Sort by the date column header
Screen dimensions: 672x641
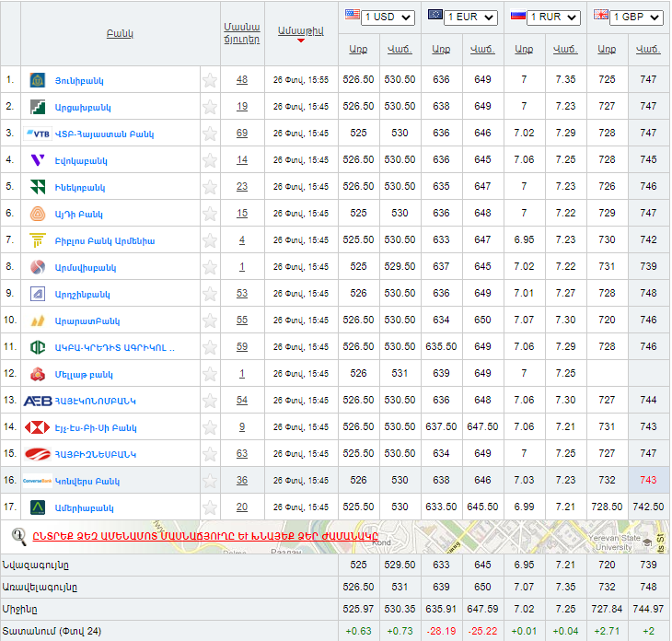coord(300,32)
